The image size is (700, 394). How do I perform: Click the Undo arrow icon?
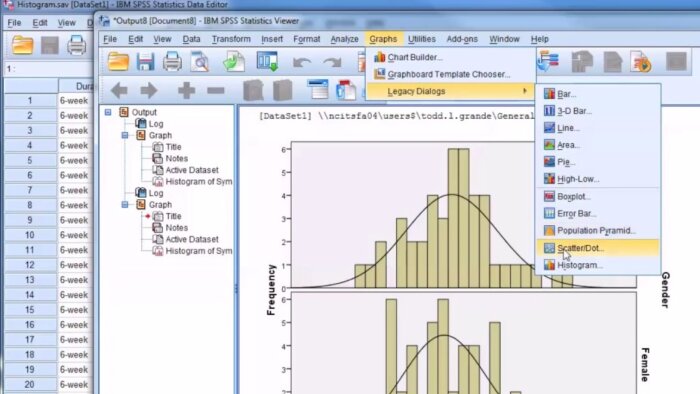coord(302,62)
